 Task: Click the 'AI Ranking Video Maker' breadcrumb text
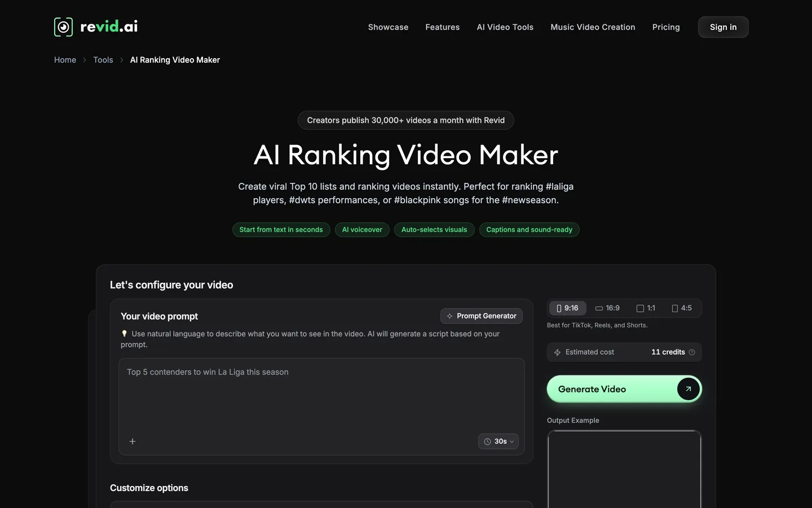tap(175, 60)
